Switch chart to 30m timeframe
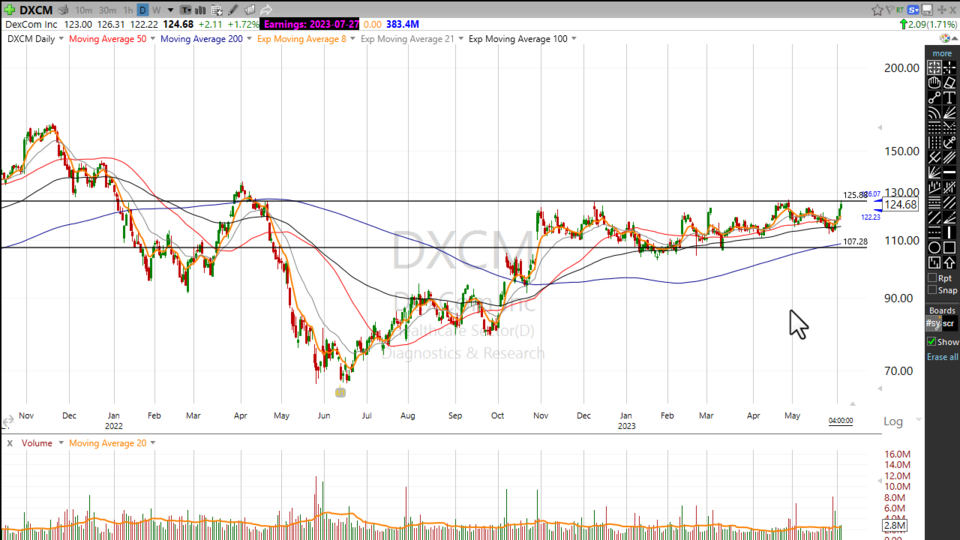 click(x=107, y=10)
